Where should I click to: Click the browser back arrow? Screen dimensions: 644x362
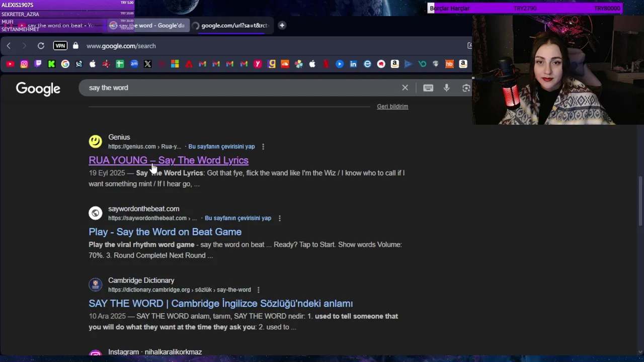click(9, 46)
